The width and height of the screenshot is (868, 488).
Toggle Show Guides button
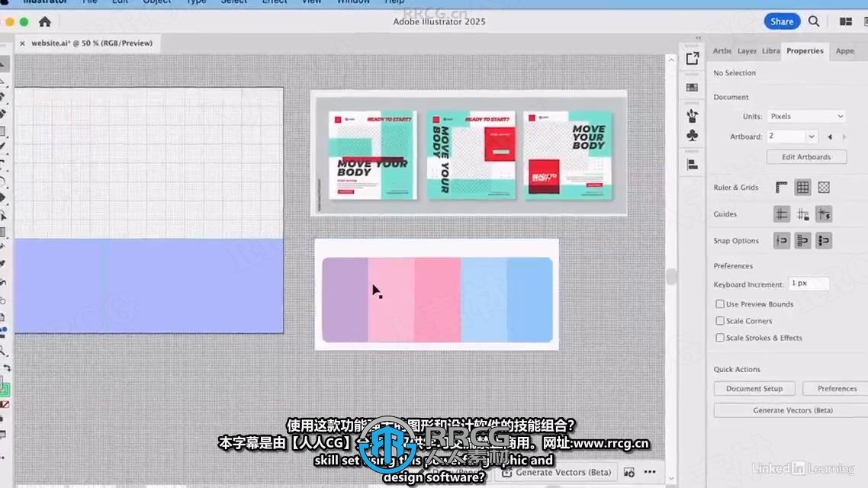(781, 214)
